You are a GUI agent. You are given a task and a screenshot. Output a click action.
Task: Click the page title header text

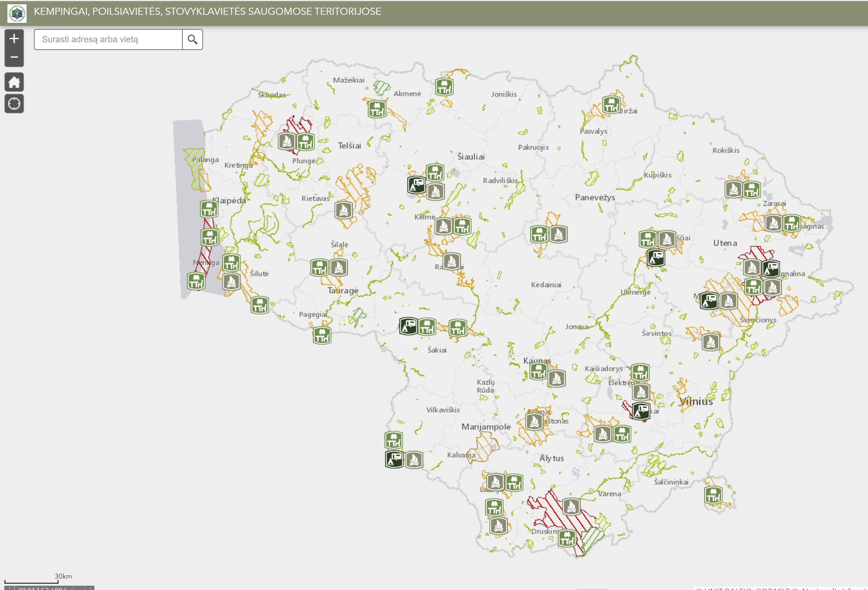coord(207,12)
